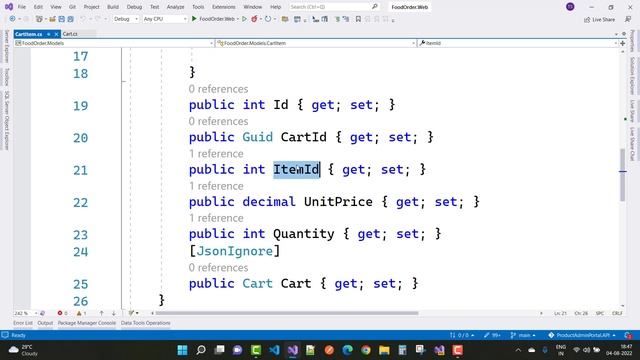Open the FoodOrder.Models.CartItem type dropdown
Screen dimensions: 640x360
click(316, 43)
